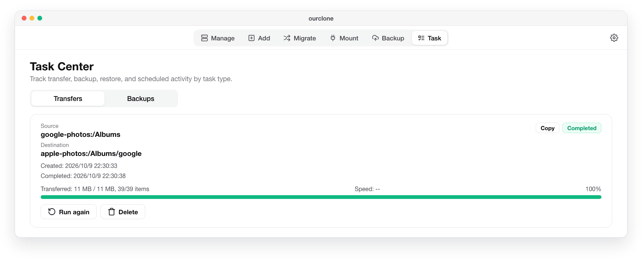Click the Completed: 2026/10/9 22:30:38 timestamp
The image size is (644, 261).
(83, 176)
